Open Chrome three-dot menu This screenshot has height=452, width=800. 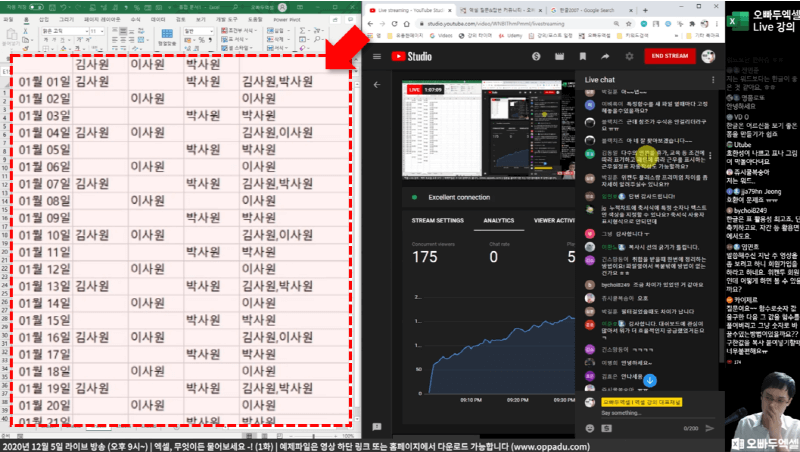click(716, 24)
